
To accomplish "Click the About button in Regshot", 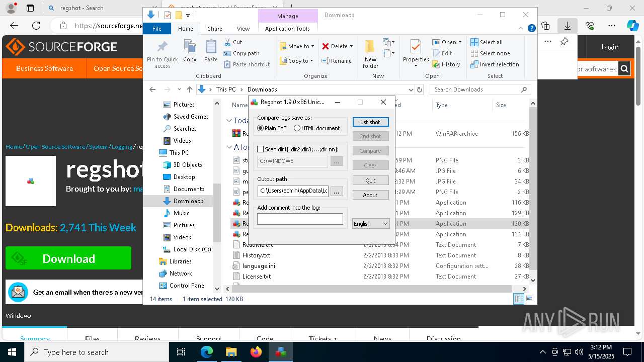I will pyautogui.click(x=370, y=195).
